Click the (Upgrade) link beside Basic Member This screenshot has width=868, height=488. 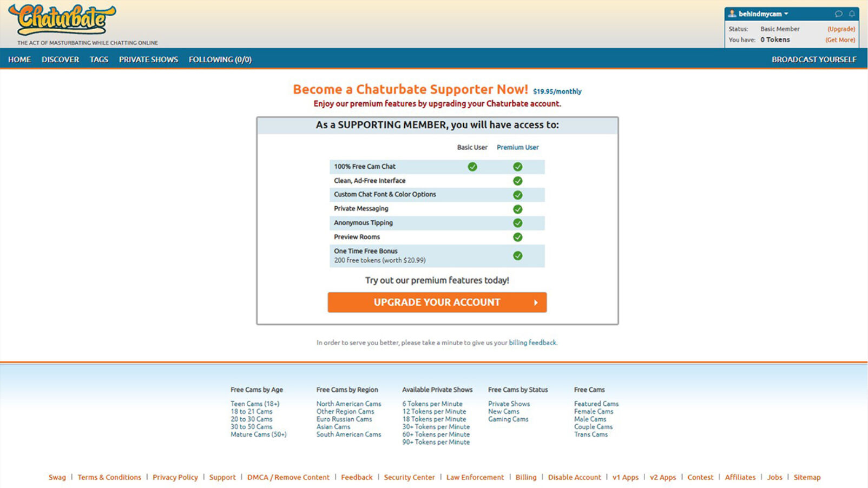pyautogui.click(x=840, y=29)
